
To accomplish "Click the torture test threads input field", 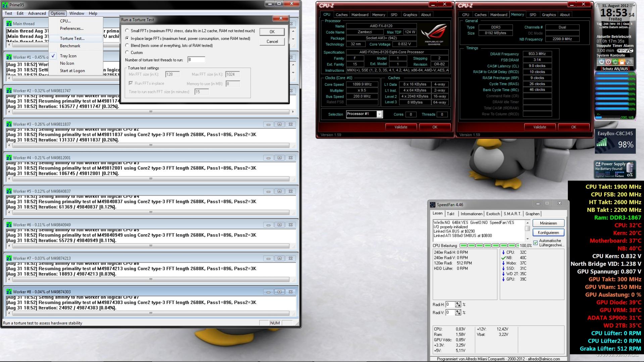I will [196, 60].
